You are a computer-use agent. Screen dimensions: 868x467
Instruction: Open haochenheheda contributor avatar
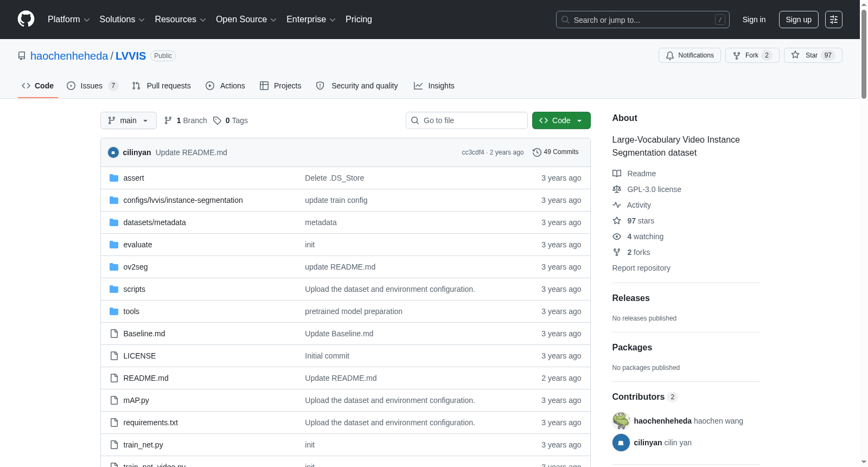pos(621,421)
